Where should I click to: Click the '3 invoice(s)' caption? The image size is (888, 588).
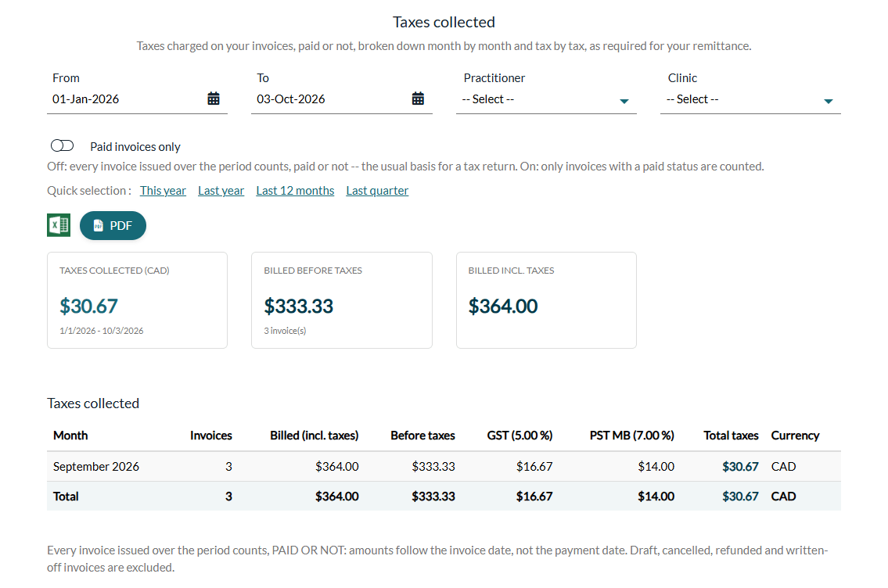click(285, 331)
